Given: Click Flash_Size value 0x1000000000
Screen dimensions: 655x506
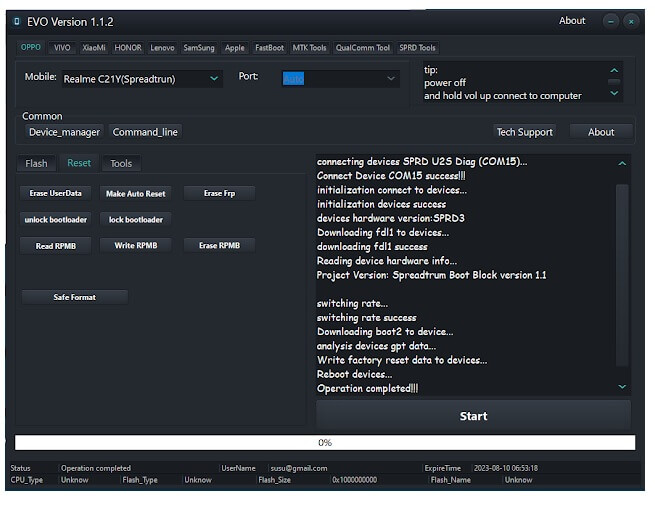Looking at the screenshot, I should click(x=354, y=480).
